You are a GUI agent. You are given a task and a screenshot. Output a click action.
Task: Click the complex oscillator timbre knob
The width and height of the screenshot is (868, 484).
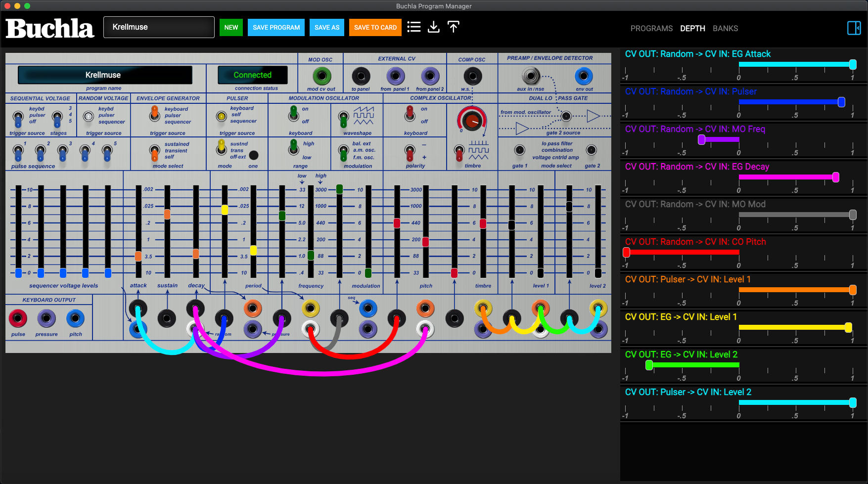(x=471, y=120)
